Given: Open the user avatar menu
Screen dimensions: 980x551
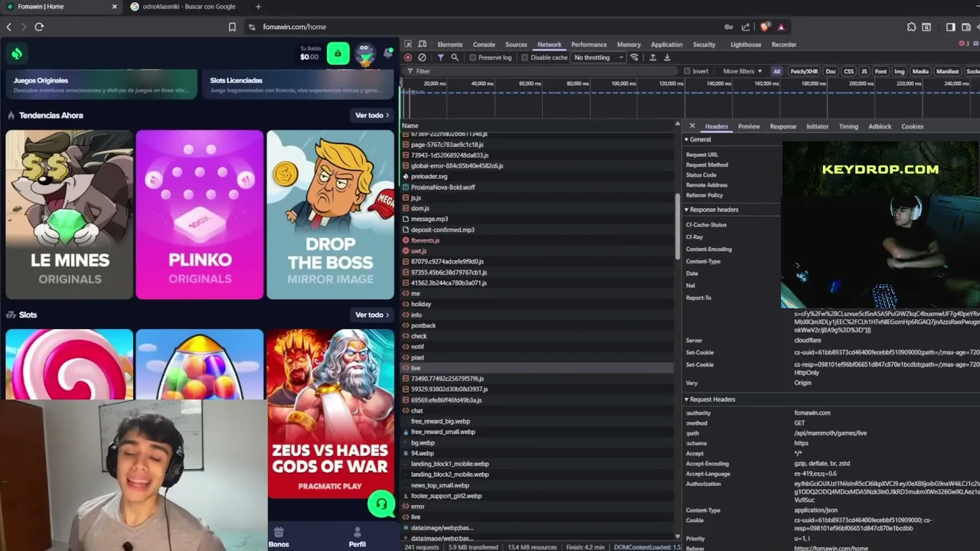Looking at the screenshot, I should click(364, 54).
